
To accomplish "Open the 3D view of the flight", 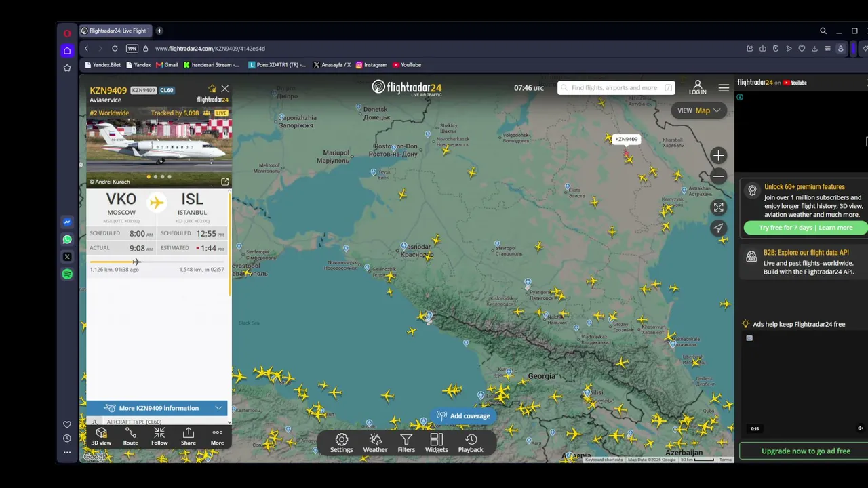I will pos(101,436).
